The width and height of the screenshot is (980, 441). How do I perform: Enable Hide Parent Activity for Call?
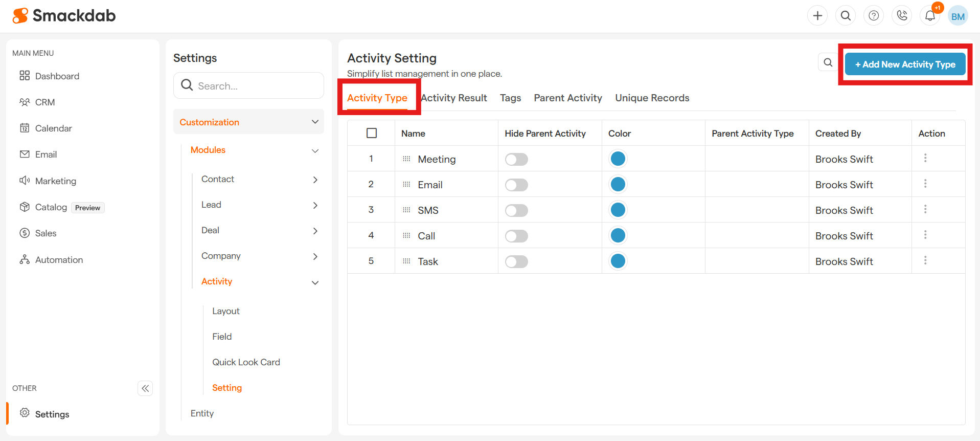click(x=516, y=236)
